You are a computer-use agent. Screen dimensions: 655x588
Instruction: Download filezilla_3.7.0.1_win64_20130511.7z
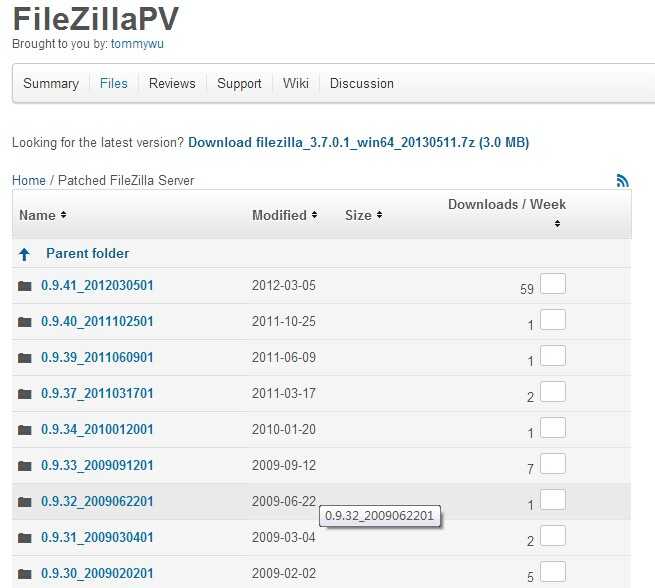coord(359,142)
